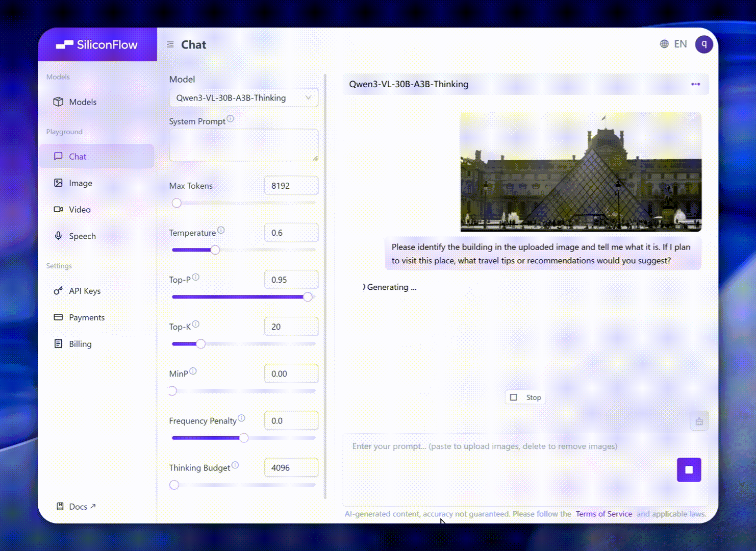756x551 pixels.
Task: Open the Speech playground
Action: coord(96,236)
